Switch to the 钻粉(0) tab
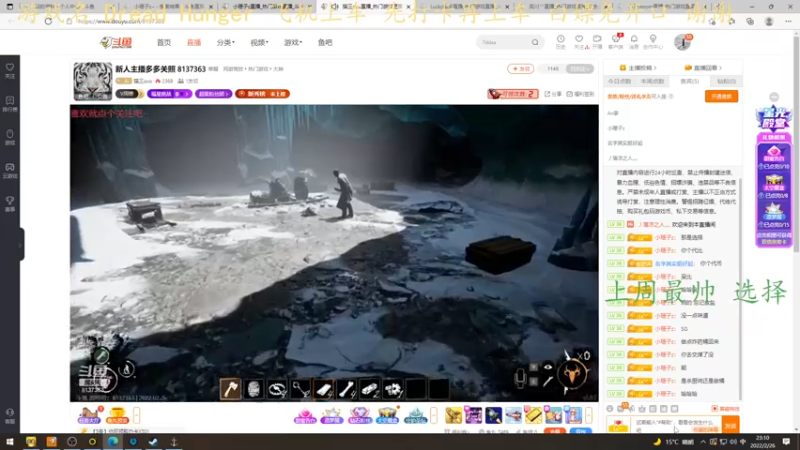The width and height of the screenshot is (800, 450). (x=726, y=82)
